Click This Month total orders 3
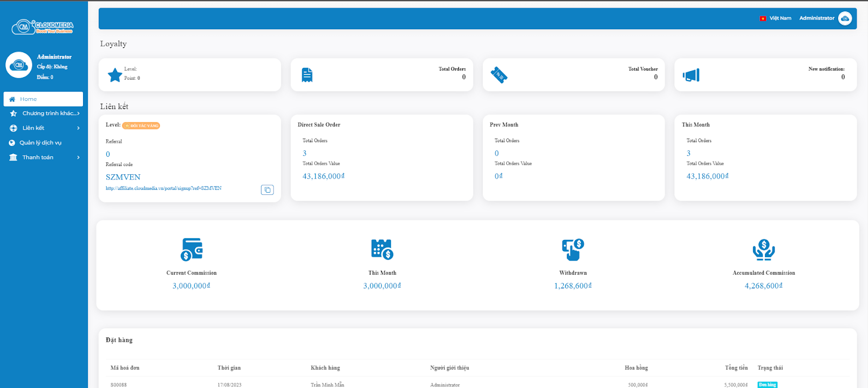 pyautogui.click(x=688, y=154)
